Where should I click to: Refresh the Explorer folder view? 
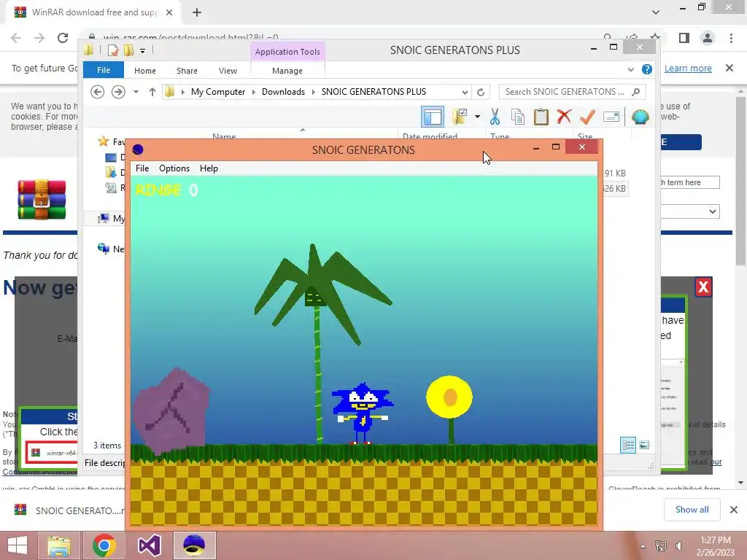click(481, 92)
